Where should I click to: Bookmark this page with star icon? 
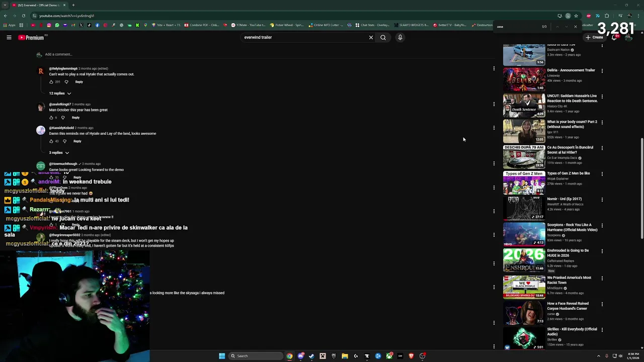(x=576, y=16)
